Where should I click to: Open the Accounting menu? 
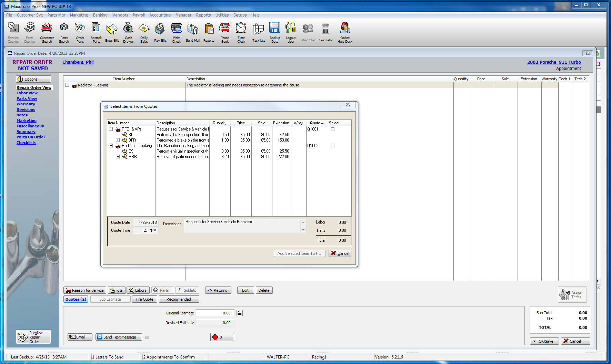[160, 15]
